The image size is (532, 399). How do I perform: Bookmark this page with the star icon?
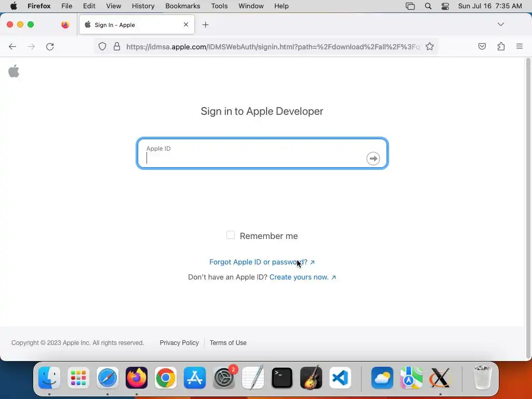click(430, 46)
